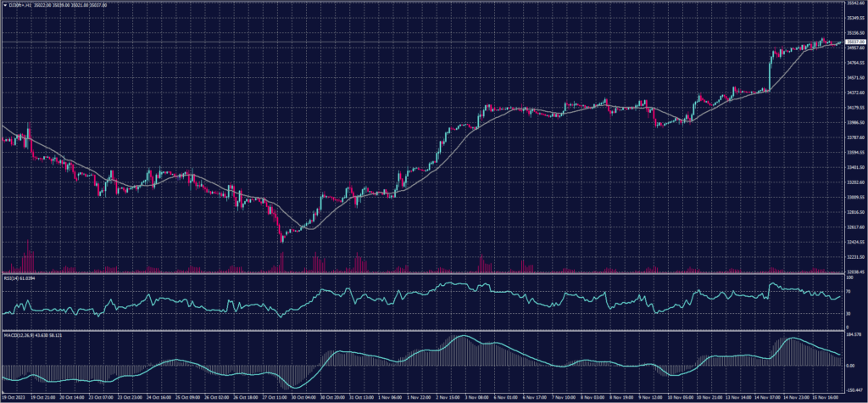This screenshot has width=868, height=403.
Task: Click the horizontal current price line
Action: coord(424,42)
